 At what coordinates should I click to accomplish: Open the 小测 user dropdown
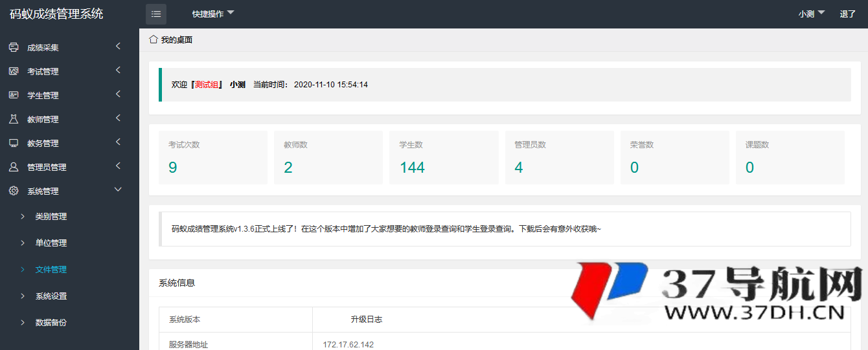point(811,14)
